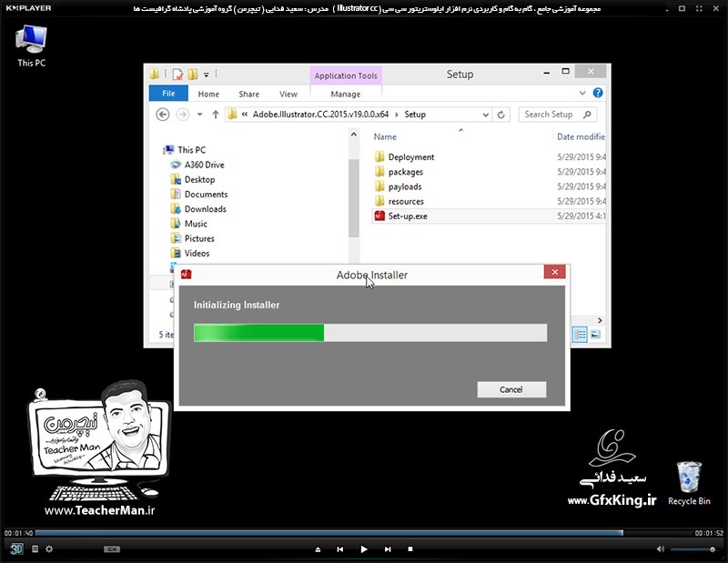Open the File tab in Explorer
Viewport: 728px width, 563px height.
point(168,94)
